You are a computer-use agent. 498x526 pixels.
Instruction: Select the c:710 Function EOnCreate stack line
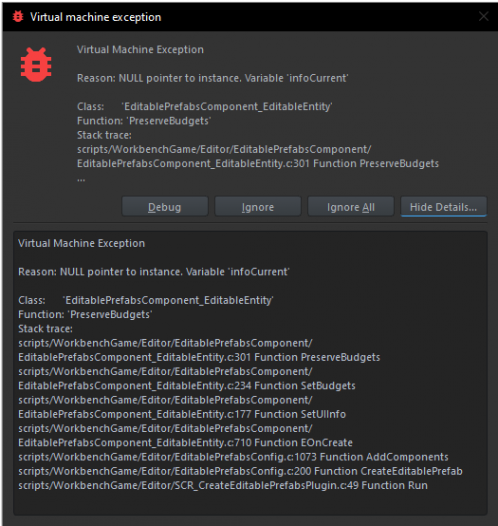pyautogui.click(x=185, y=443)
